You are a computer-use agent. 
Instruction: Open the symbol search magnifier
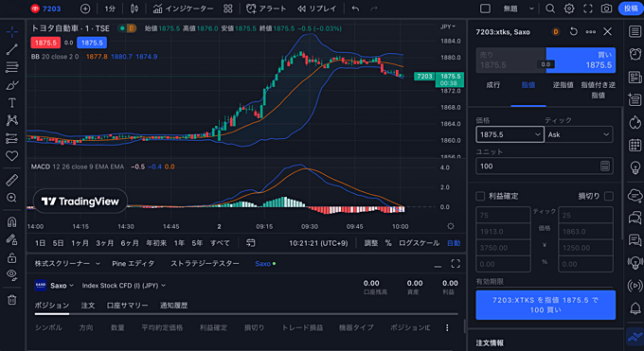[550, 9]
